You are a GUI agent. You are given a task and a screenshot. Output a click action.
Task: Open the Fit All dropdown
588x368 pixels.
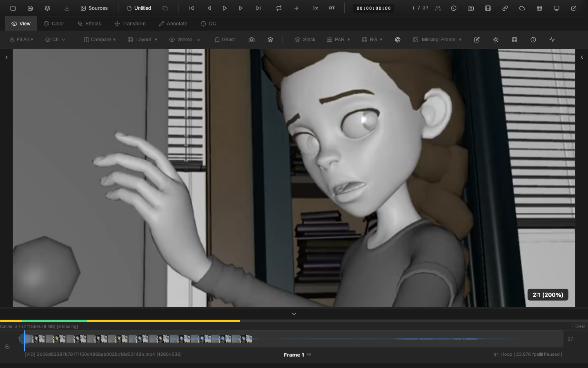pyautogui.click(x=21, y=39)
